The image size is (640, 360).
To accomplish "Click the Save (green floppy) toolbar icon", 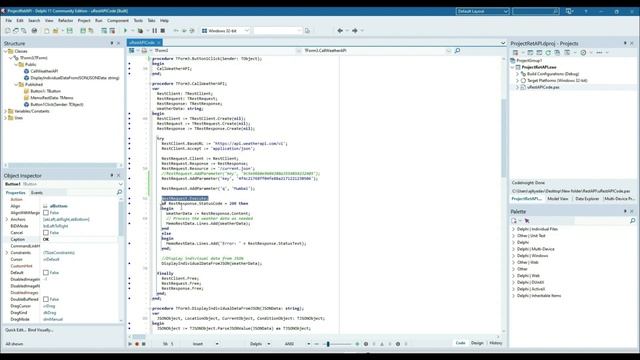I will point(70,31).
